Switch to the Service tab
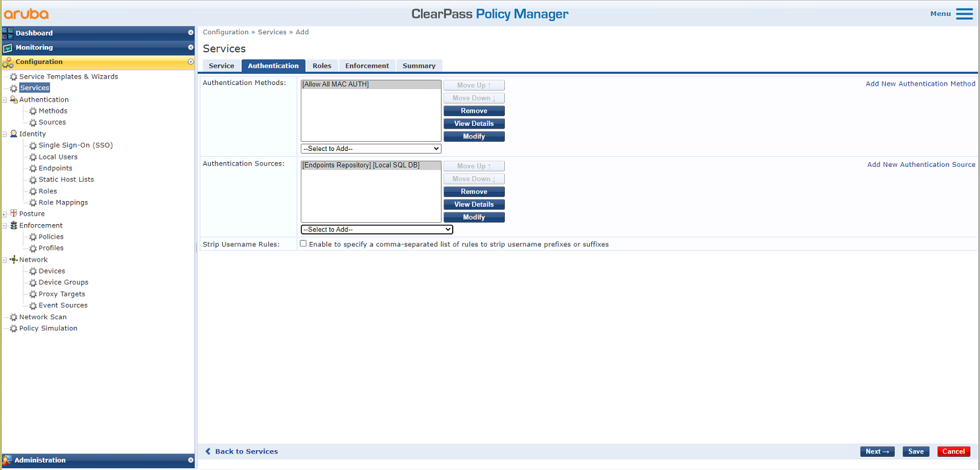Screen dimensions: 980x470 (221, 66)
